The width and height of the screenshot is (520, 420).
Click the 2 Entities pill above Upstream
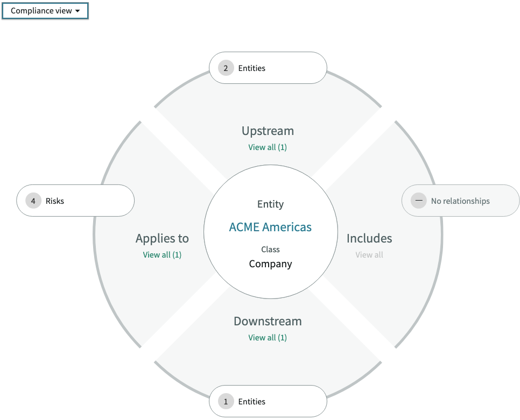click(x=268, y=68)
